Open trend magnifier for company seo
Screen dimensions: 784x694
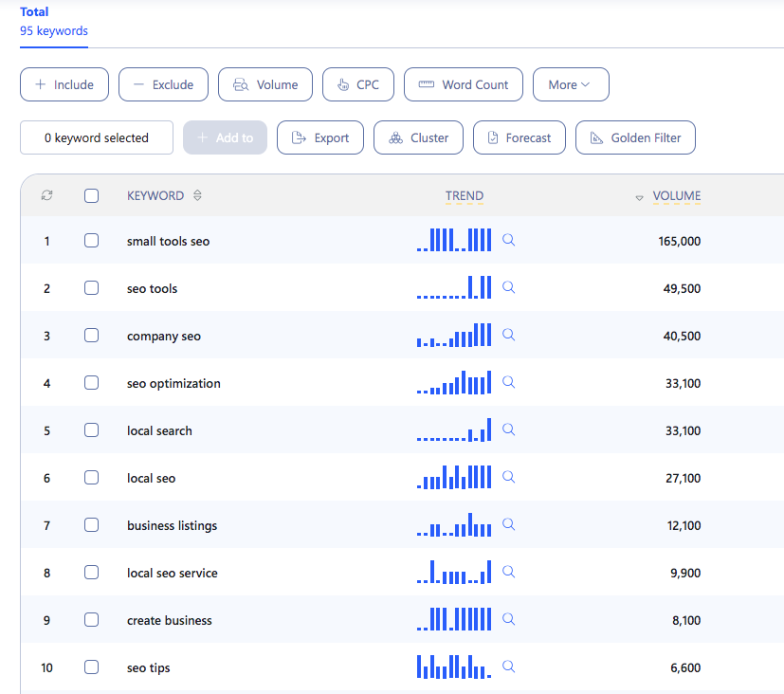(508, 335)
